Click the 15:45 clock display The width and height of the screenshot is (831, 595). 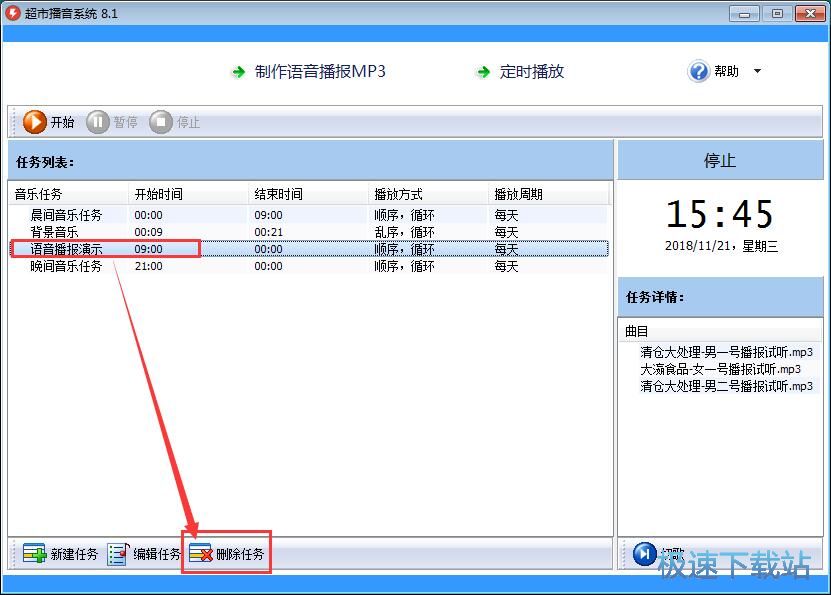(x=719, y=214)
